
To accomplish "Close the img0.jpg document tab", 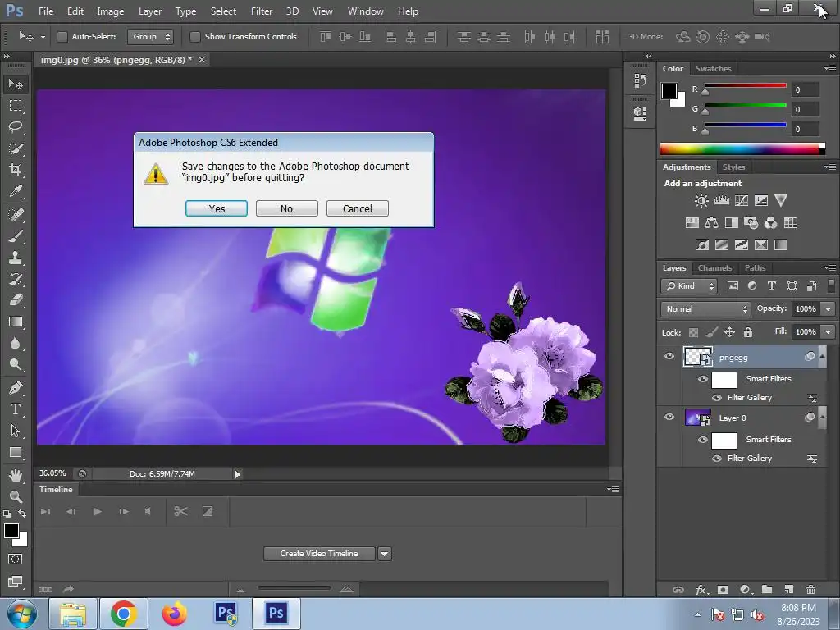I will click(202, 59).
